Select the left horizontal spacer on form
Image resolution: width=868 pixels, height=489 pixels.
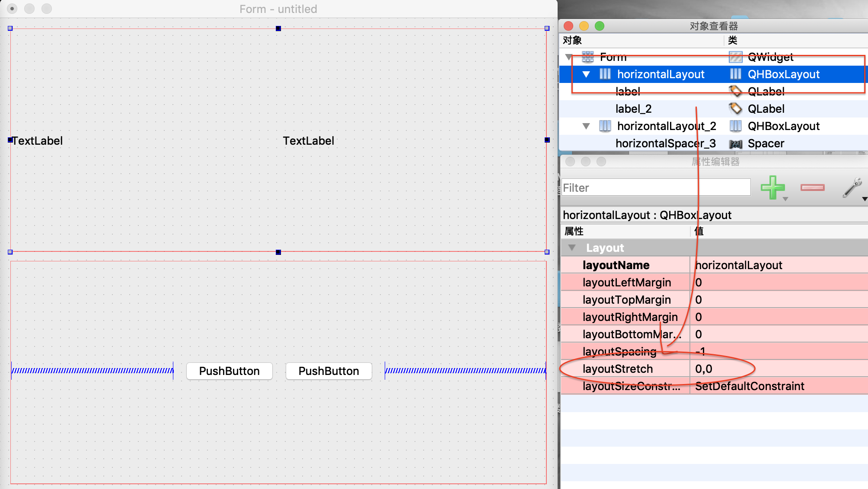(92, 371)
